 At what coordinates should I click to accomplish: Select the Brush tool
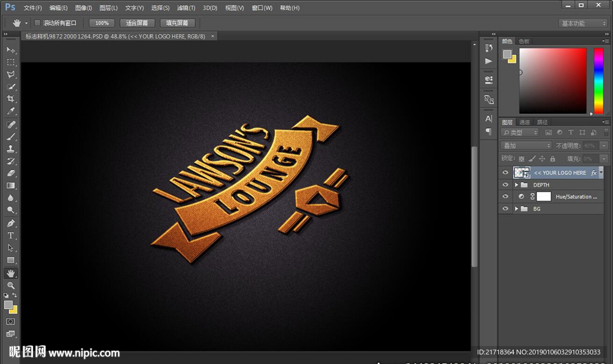pyautogui.click(x=11, y=136)
